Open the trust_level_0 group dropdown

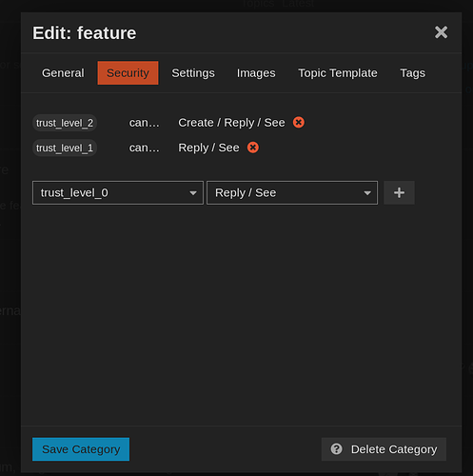(118, 192)
